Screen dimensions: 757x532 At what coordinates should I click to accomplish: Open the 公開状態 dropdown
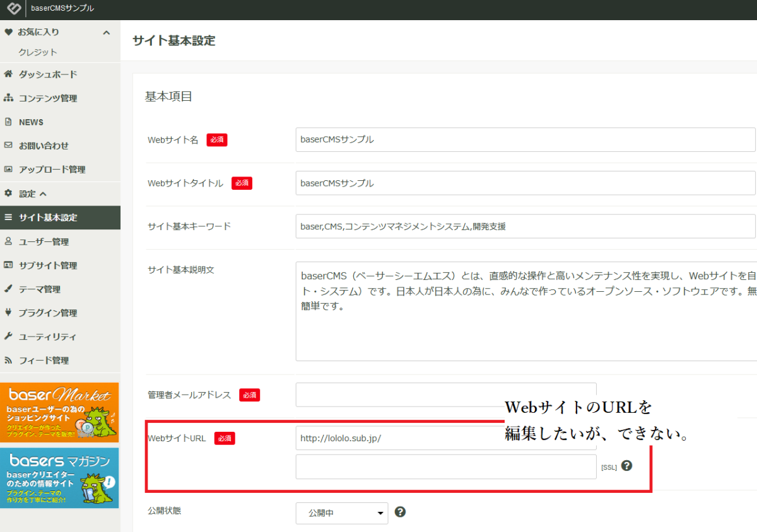tap(341, 513)
